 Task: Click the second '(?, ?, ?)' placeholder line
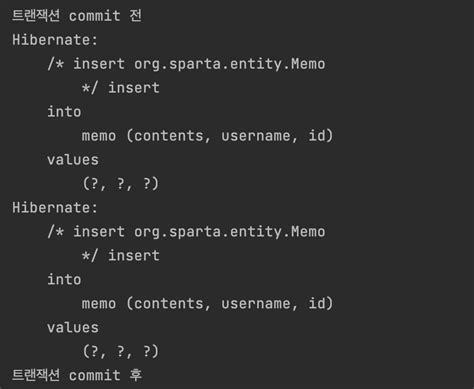[121, 352]
